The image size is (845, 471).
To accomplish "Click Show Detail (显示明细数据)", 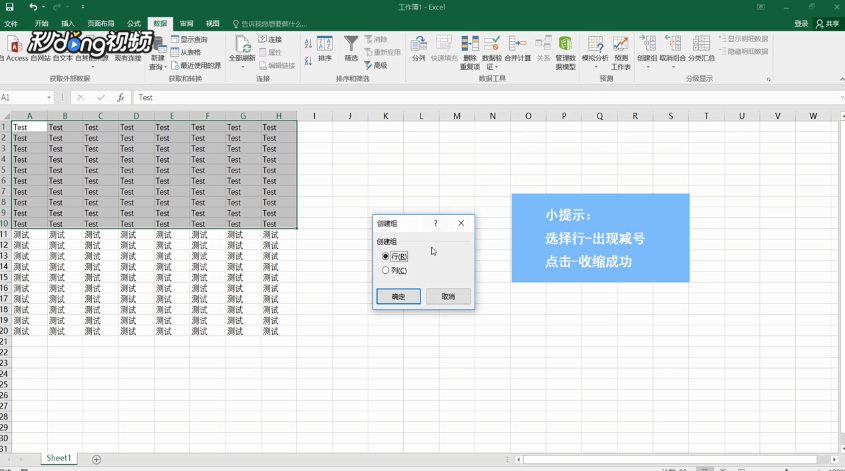I will pos(744,39).
